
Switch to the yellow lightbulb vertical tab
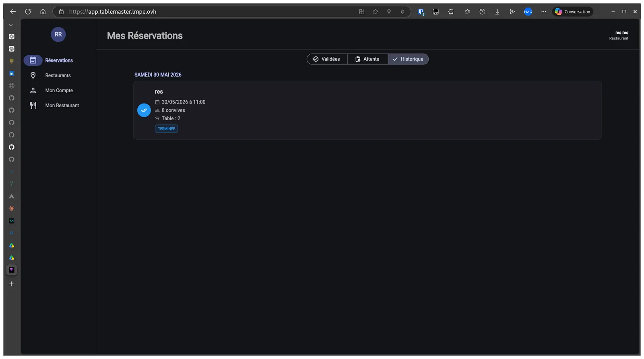click(x=12, y=61)
